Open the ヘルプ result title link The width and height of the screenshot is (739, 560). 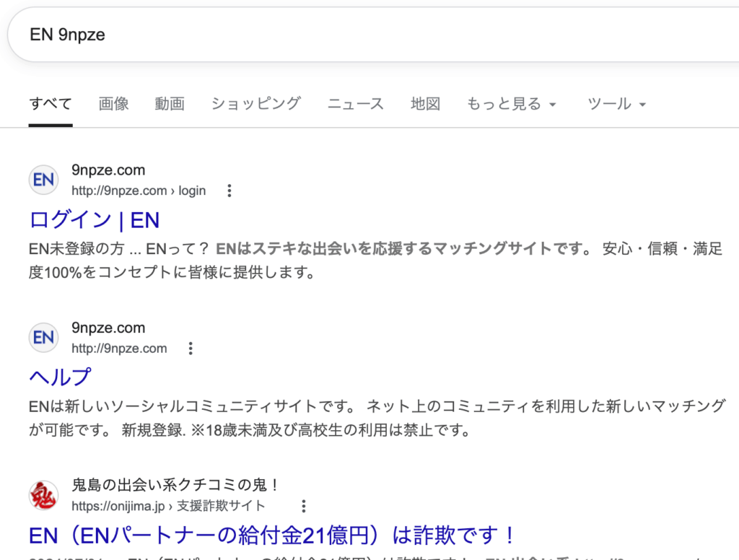(x=61, y=377)
